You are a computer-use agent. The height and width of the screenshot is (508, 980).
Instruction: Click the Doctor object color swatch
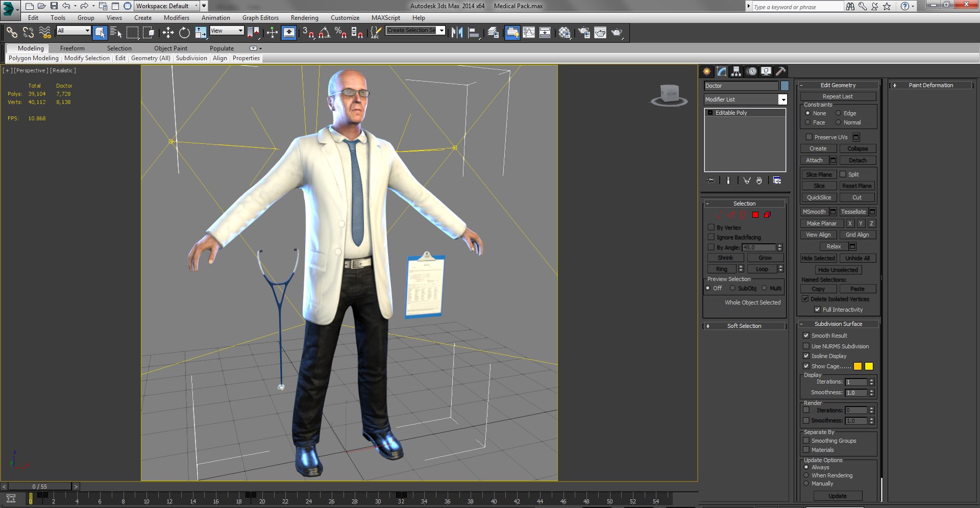coord(785,86)
